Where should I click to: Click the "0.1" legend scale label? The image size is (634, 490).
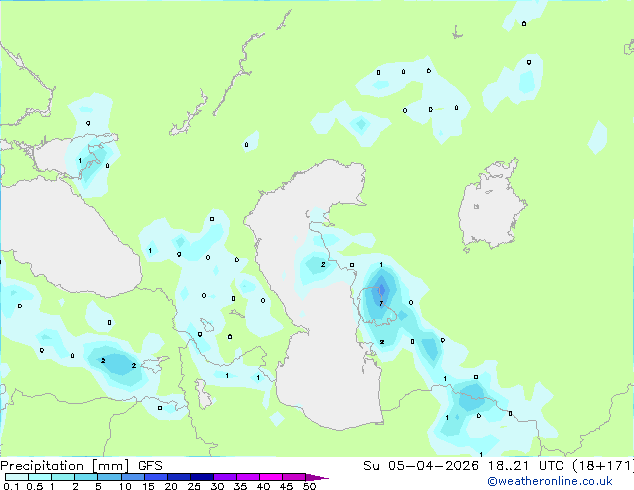point(11,486)
